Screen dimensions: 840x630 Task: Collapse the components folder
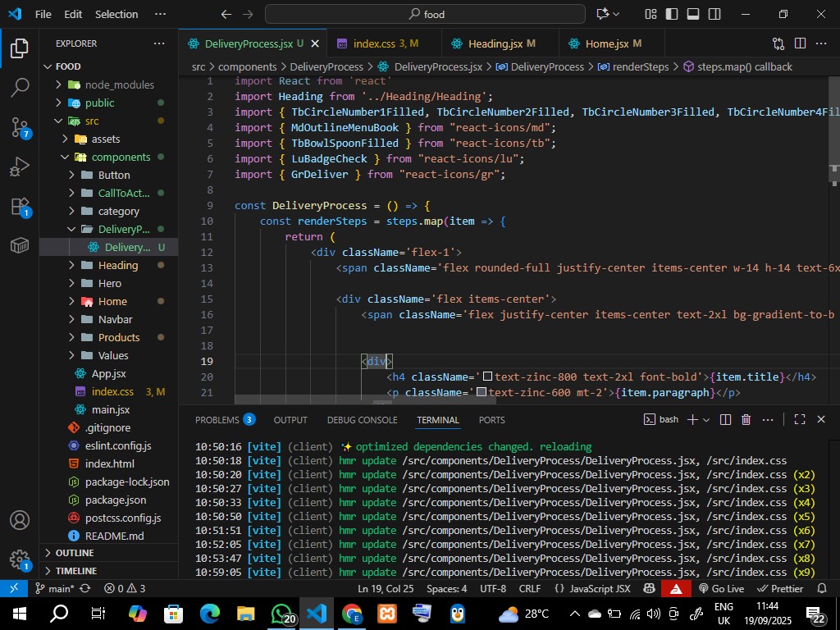point(109,157)
